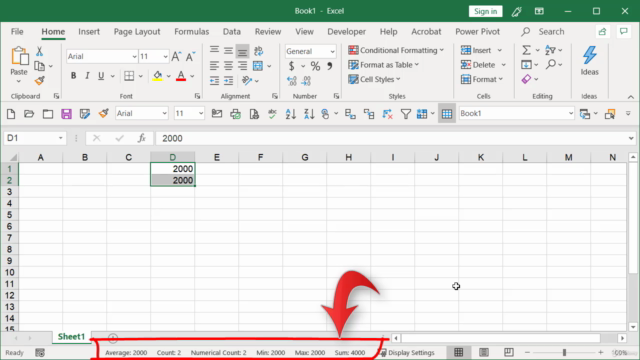The height and width of the screenshot is (360, 640).
Task: Click the Share icon at top right
Action: click(602, 32)
